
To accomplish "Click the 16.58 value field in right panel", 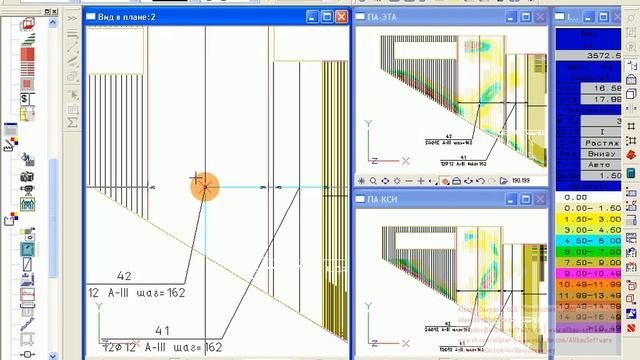I will (601, 88).
